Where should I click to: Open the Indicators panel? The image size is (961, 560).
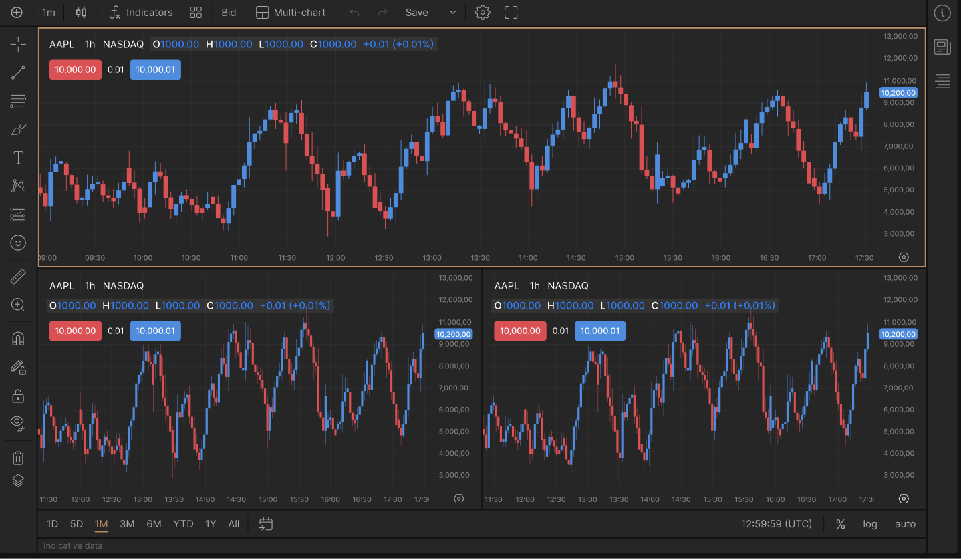(141, 13)
